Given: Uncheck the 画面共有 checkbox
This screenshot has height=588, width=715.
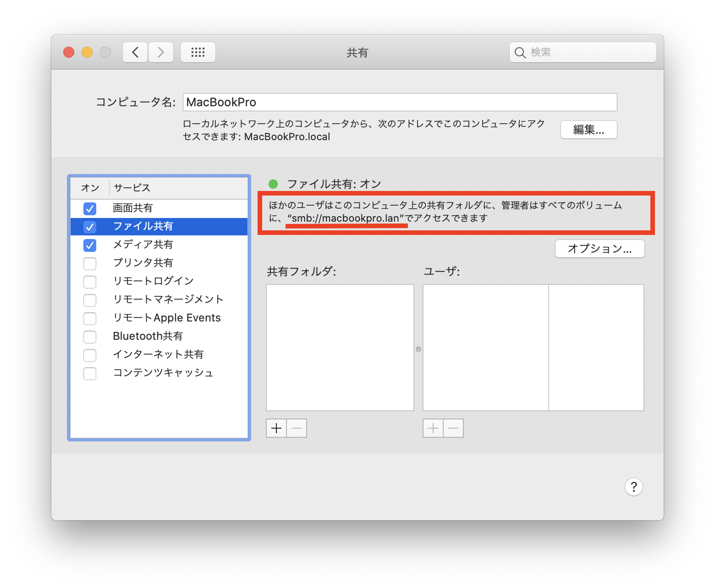Looking at the screenshot, I should click(90, 209).
